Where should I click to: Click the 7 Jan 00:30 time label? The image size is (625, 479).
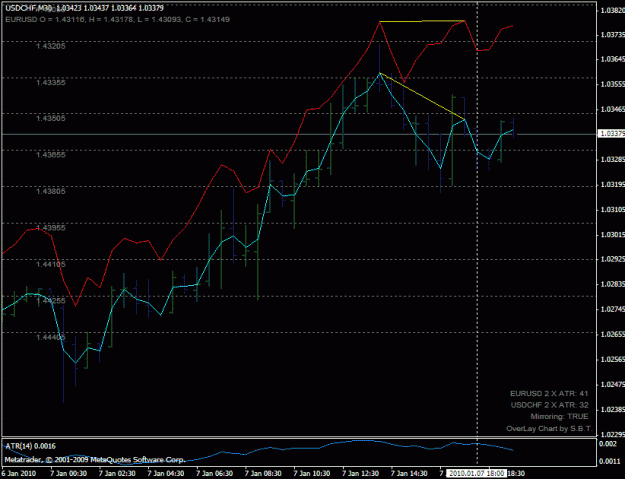(69, 473)
